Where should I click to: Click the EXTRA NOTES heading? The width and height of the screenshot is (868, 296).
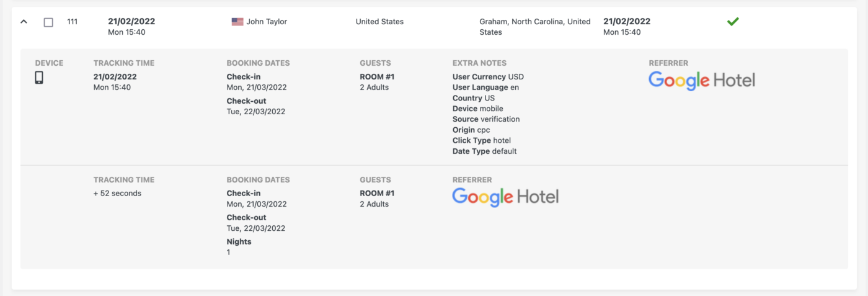point(479,63)
